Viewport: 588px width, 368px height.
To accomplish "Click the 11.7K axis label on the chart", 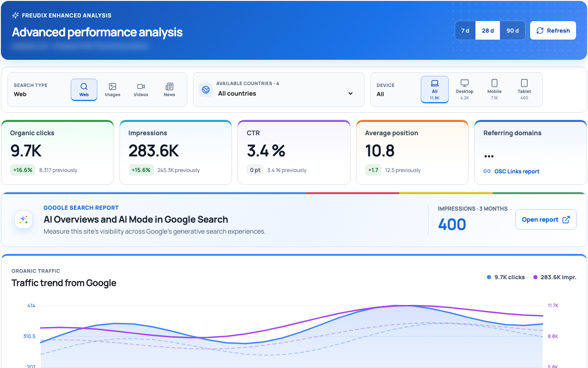I will click(553, 305).
